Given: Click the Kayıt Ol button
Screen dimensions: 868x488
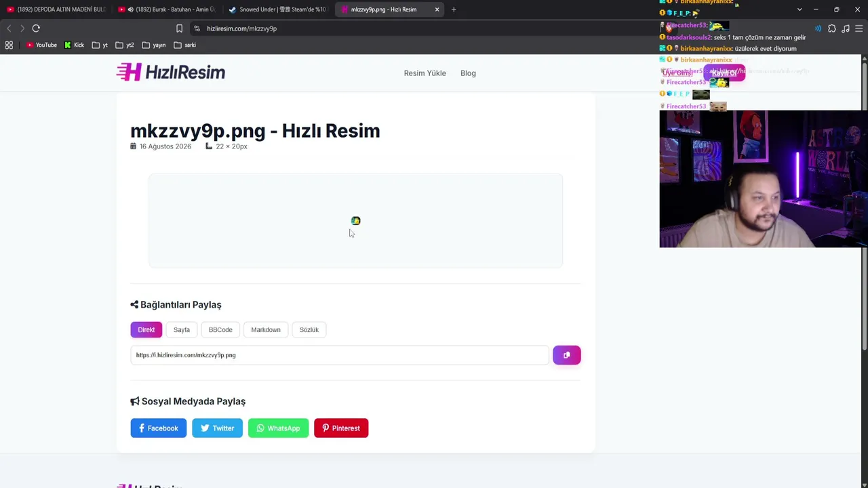Looking at the screenshot, I should pos(724,73).
